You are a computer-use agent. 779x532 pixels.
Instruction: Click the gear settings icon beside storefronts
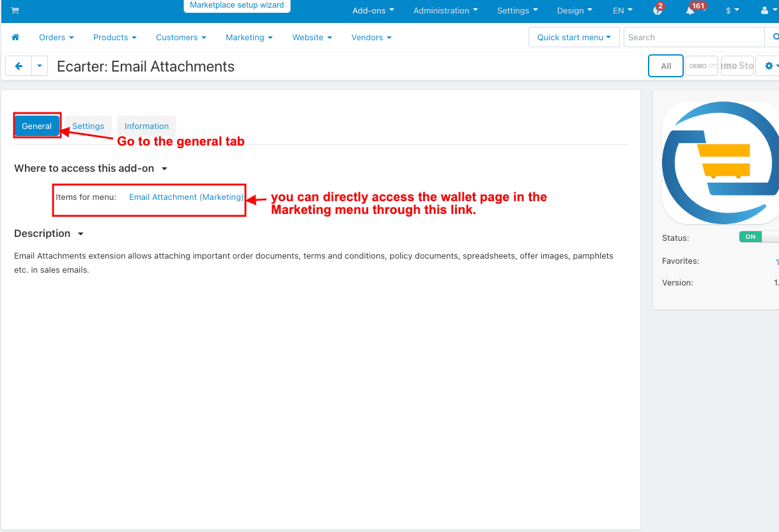coord(769,66)
